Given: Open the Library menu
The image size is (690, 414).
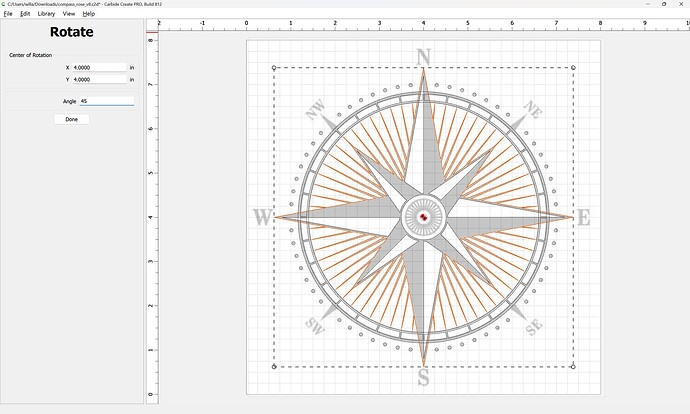Looking at the screenshot, I should click(x=46, y=14).
